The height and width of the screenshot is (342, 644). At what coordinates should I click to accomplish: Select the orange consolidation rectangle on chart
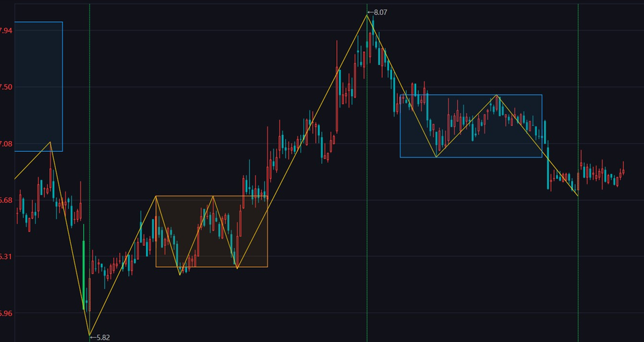pos(211,232)
